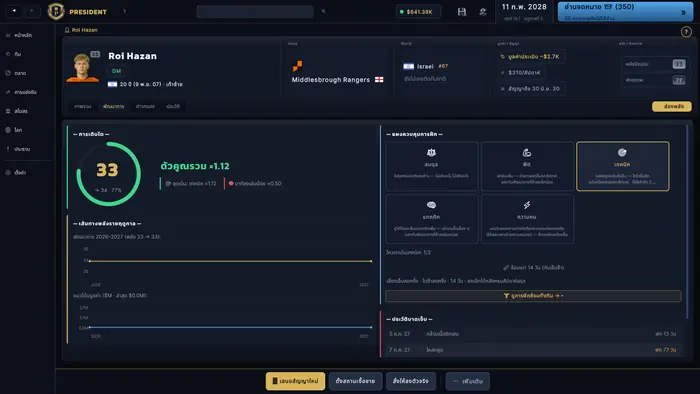Click สั่งให้ลงตัวจริง start in lineup button
This screenshot has height=394, width=700.
click(411, 381)
